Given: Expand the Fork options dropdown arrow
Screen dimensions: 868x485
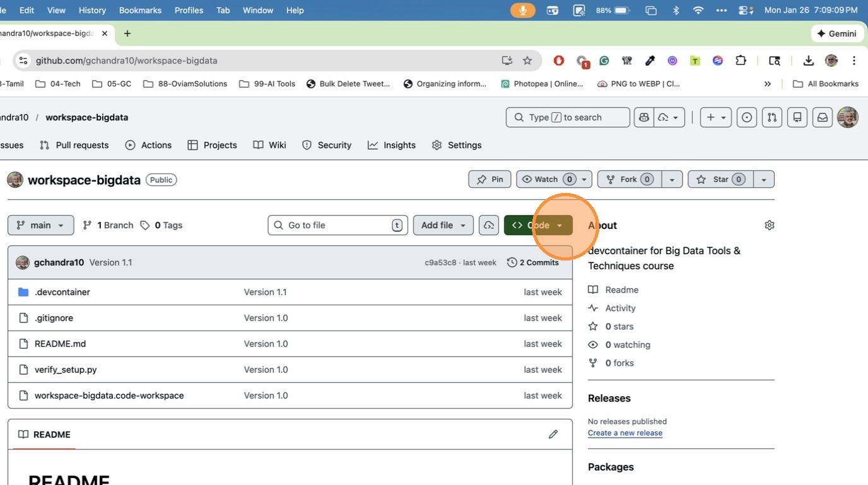Looking at the screenshot, I should coord(672,179).
